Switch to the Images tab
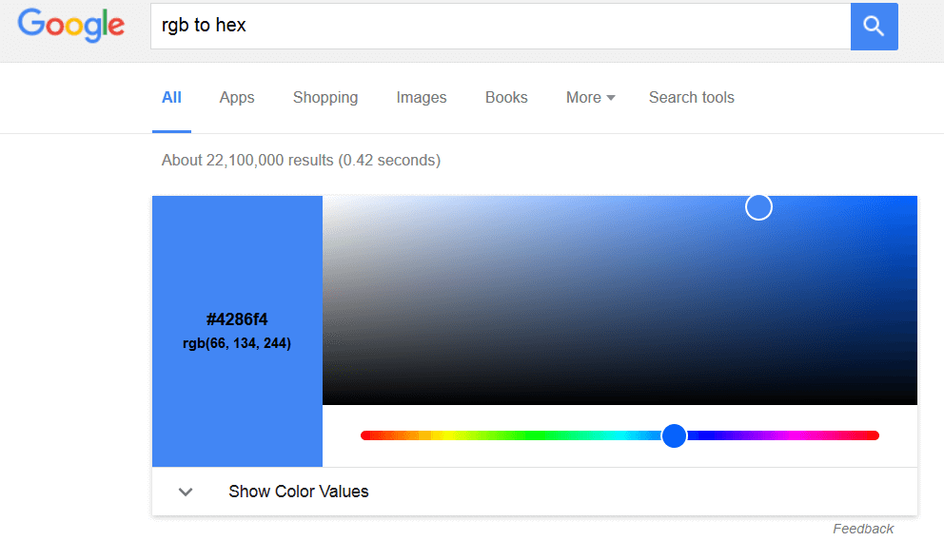This screenshot has height=560, width=944. pos(421,97)
